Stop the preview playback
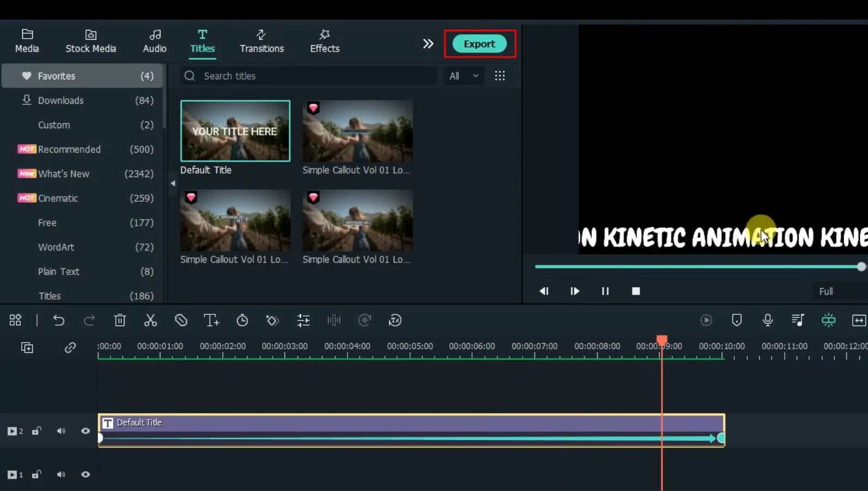The height and width of the screenshot is (491, 868). click(636, 291)
